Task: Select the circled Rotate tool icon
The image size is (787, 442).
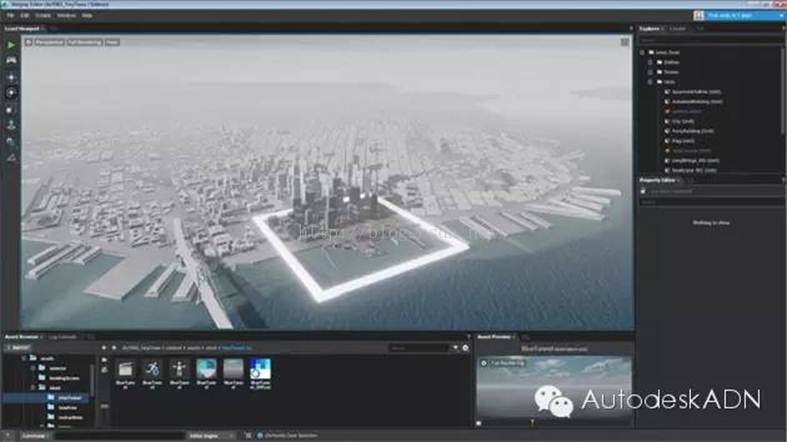Action: click(x=10, y=92)
